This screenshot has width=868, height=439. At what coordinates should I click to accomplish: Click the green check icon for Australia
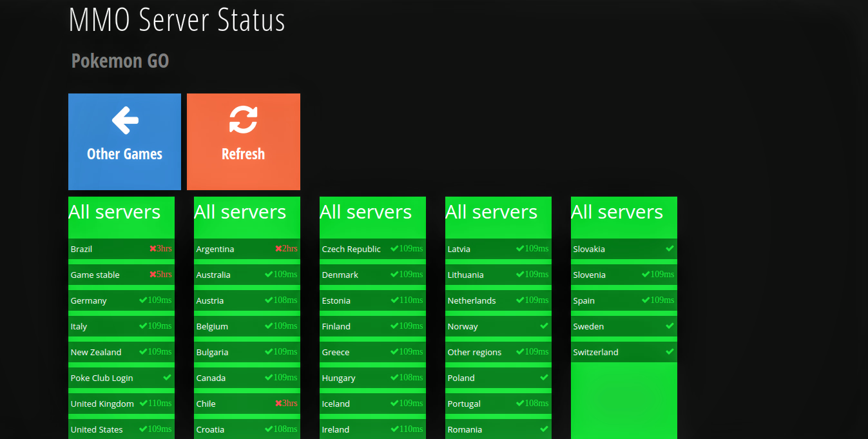[x=269, y=275]
